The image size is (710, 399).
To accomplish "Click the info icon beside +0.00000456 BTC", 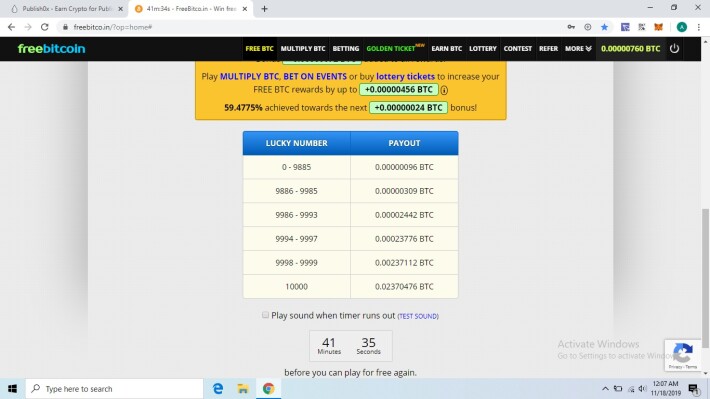I will click(x=444, y=90).
